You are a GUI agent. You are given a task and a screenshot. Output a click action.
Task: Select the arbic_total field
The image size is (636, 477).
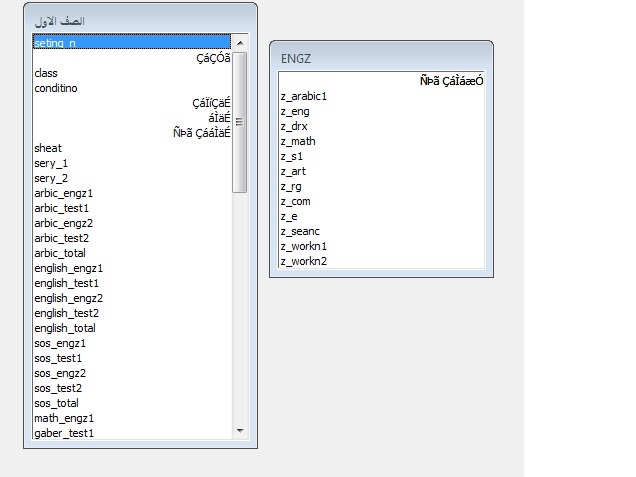[60, 253]
